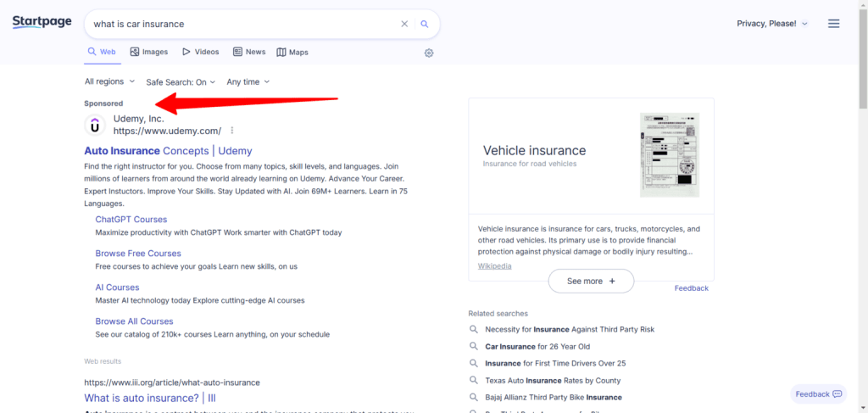Click the vehicle insurance document thumbnail

(x=670, y=155)
